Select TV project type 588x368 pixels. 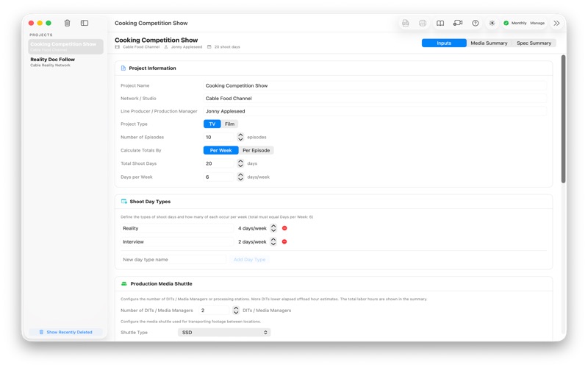point(212,124)
